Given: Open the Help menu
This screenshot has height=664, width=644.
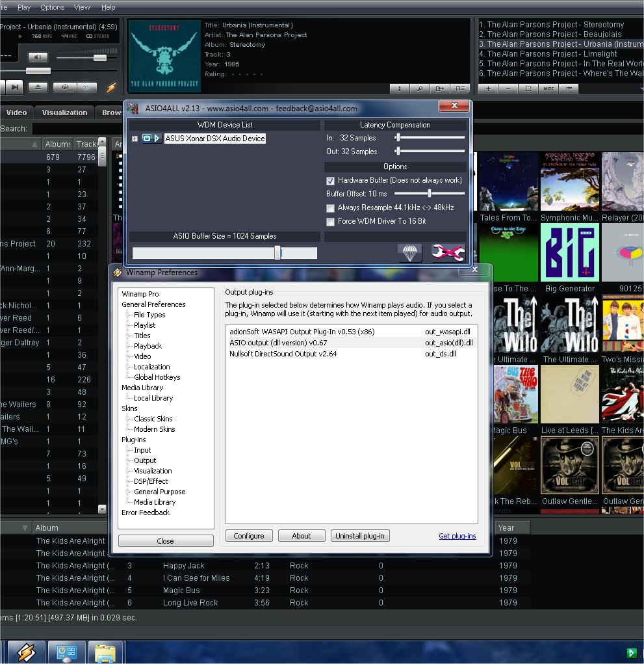Looking at the screenshot, I should (109, 7).
